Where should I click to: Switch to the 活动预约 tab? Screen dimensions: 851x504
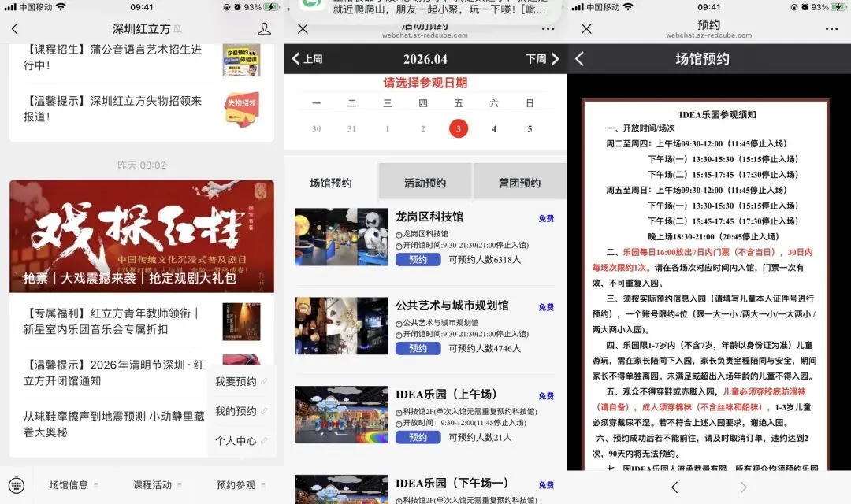pyautogui.click(x=425, y=183)
